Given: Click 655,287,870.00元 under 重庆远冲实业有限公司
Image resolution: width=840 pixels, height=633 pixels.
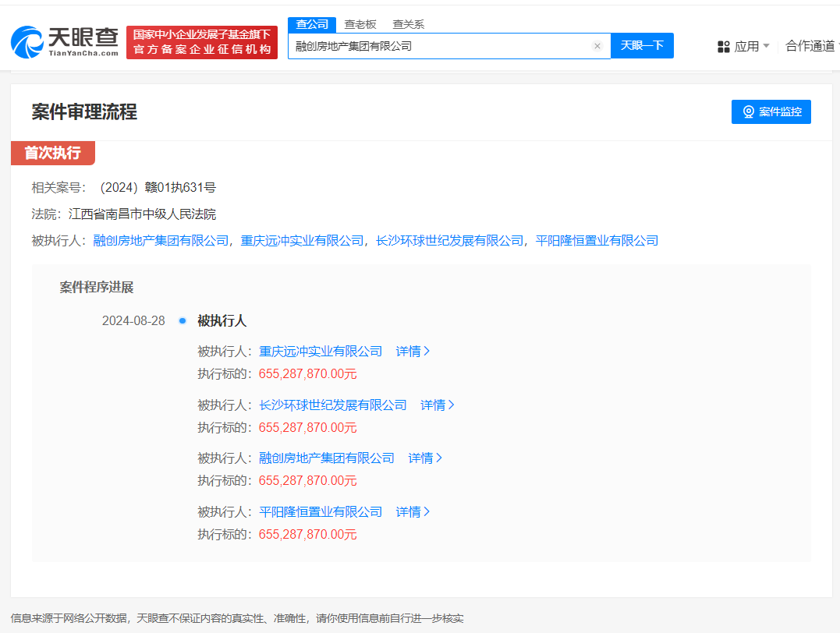Looking at the screenshot, I should (x=307, y=374).
